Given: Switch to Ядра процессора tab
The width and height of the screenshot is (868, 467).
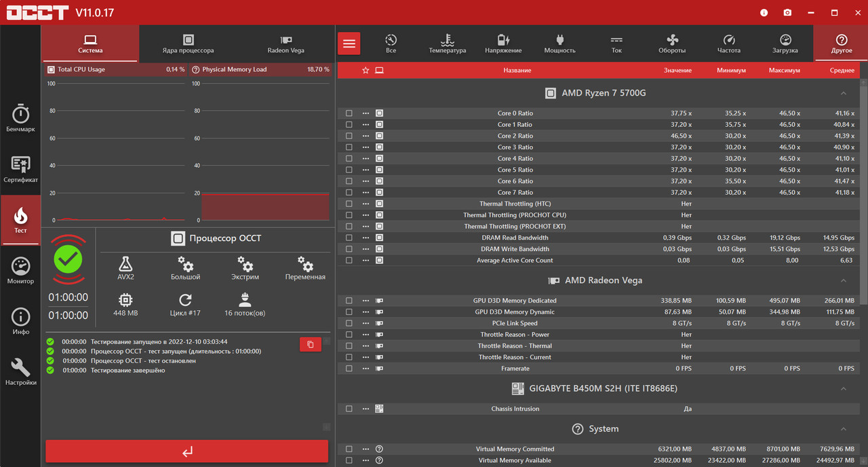Looking at the screenshot, I should tap(188, 43).
